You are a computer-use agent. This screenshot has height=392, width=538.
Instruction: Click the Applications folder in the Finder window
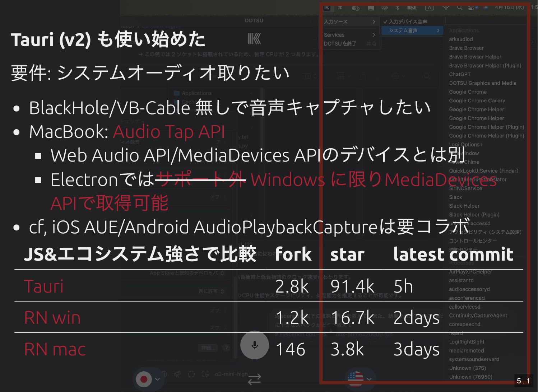click(193, 93)
